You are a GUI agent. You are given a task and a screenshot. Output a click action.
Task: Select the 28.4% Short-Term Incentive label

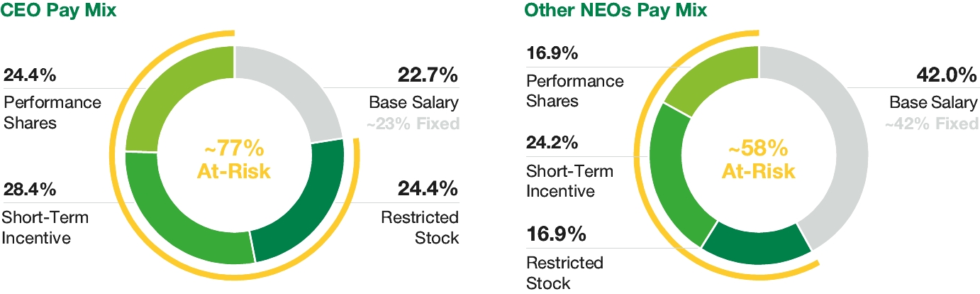click(x=30, y=190)
